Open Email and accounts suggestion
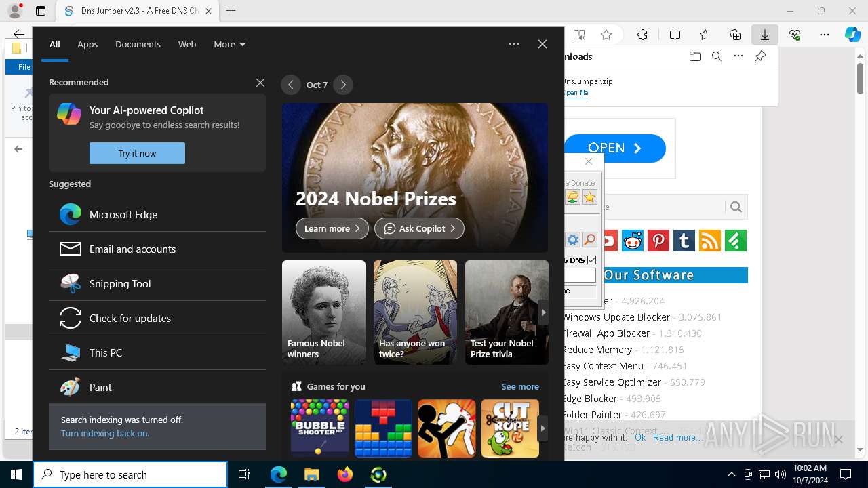Viewport: 868px width, 488px height. click(x=157, y=249)
